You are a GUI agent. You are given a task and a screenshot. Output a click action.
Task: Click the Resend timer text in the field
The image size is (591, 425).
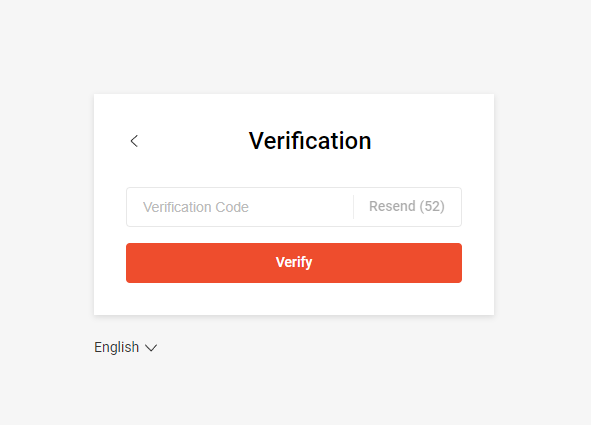407,206
